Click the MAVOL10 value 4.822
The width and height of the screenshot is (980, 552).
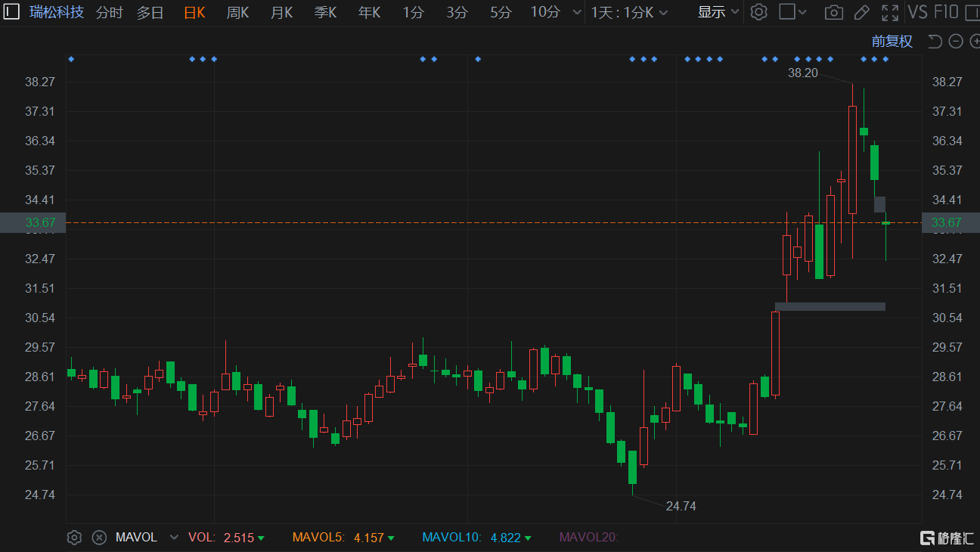(506, 538)
